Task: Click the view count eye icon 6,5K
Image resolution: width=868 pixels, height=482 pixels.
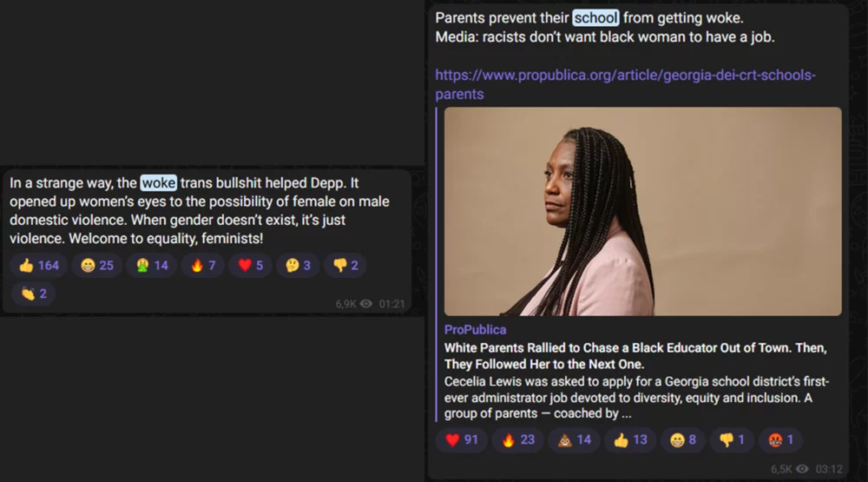Action: click(x=802, y=469)
